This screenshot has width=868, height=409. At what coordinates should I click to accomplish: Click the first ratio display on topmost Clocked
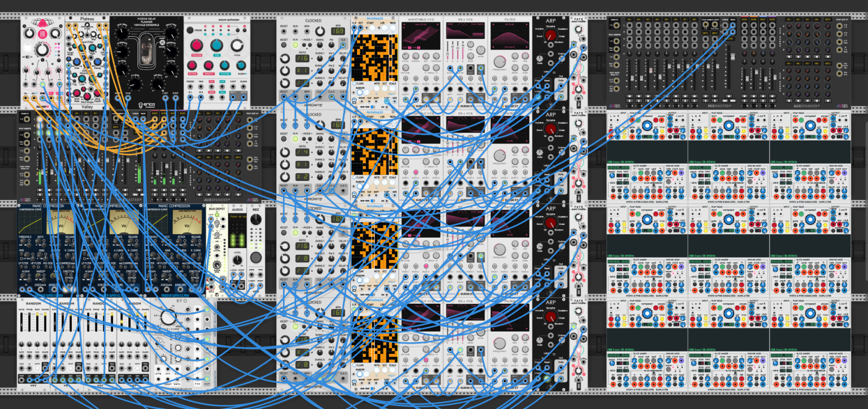click(x=302, y=58)
